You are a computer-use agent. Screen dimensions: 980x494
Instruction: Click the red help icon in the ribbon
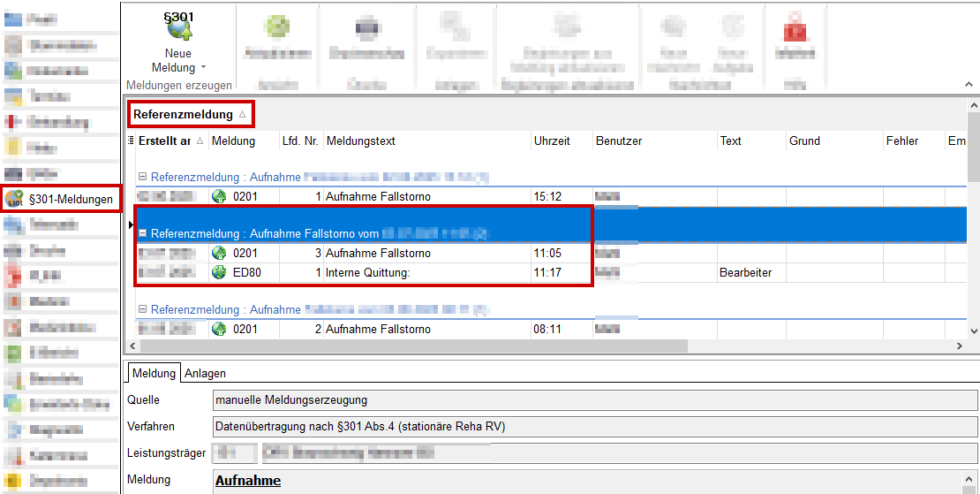coord(782,29)
